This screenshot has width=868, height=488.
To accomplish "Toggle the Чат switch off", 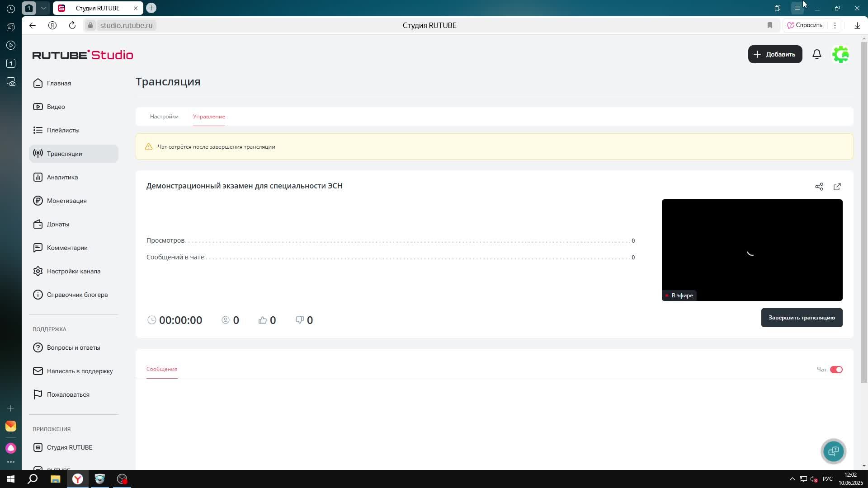I will tap(836, 370).
